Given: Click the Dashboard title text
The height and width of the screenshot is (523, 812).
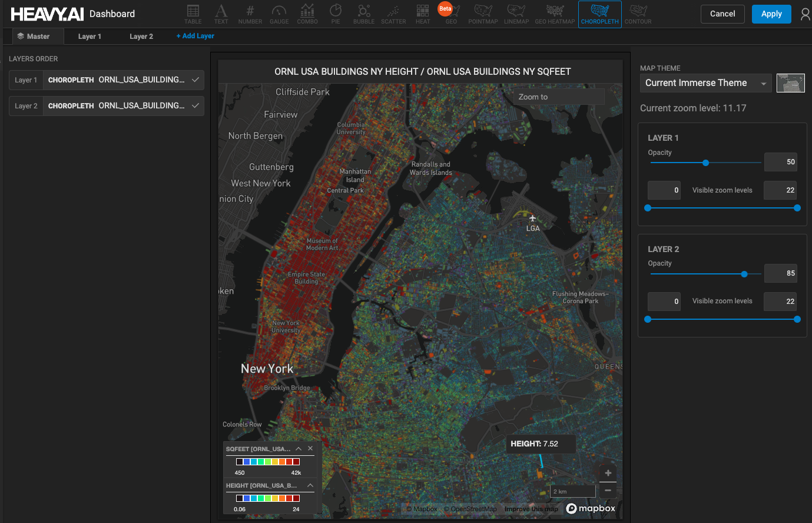Looking at the screenshot, I should (x=112, y=14).
